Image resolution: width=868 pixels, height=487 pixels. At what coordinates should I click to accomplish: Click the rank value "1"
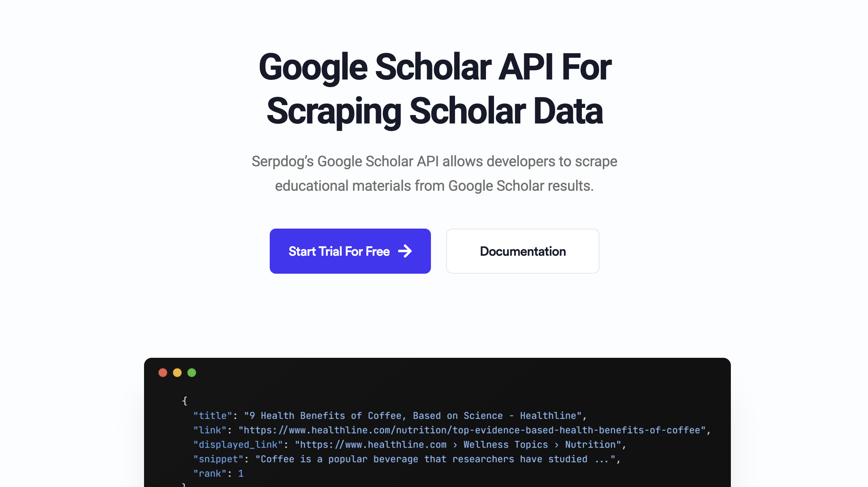[x=242, y=474]
